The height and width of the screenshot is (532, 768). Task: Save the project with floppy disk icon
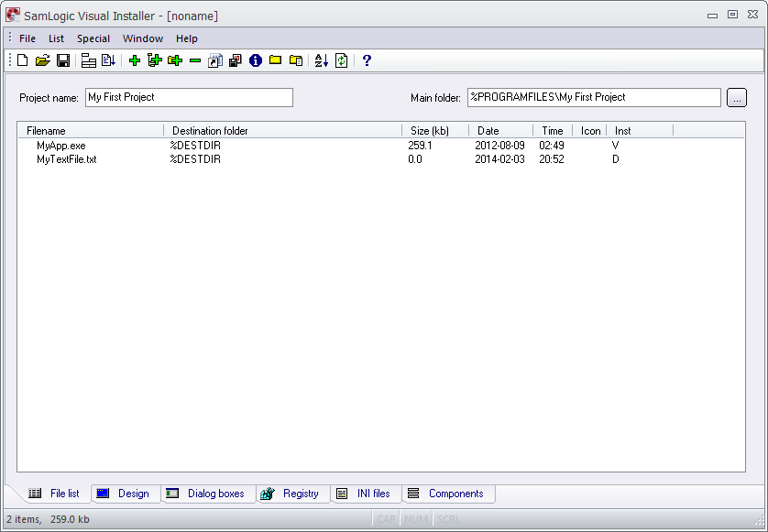[x=63, y=60]
